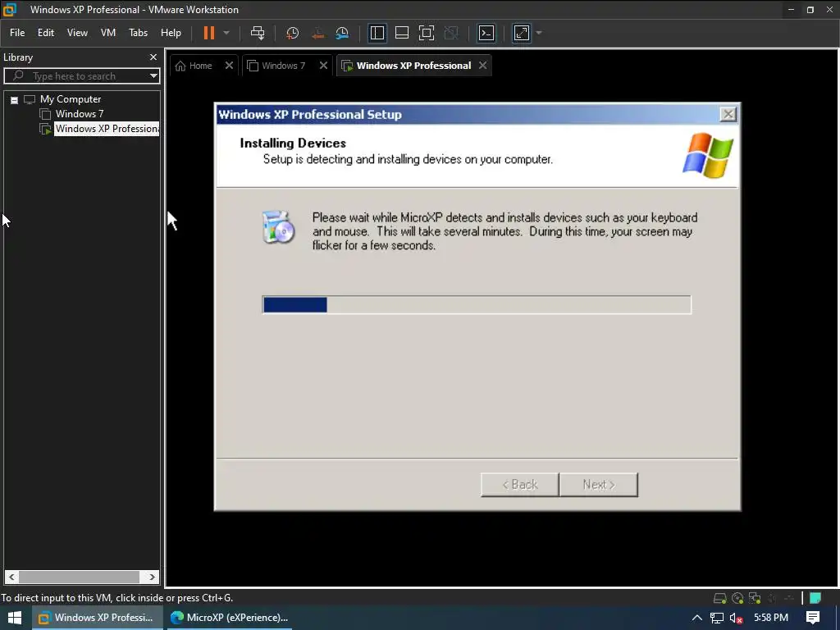The height and width of the screenshot is (630, 840).
Task: Close the Windows XP Professional tab
Action: [x=482, y=66]
